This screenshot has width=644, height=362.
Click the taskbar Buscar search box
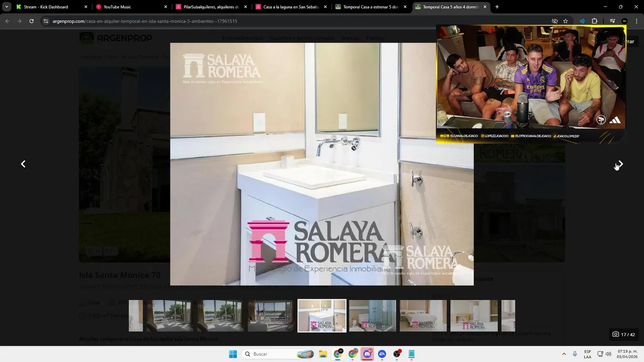(279, 354)
